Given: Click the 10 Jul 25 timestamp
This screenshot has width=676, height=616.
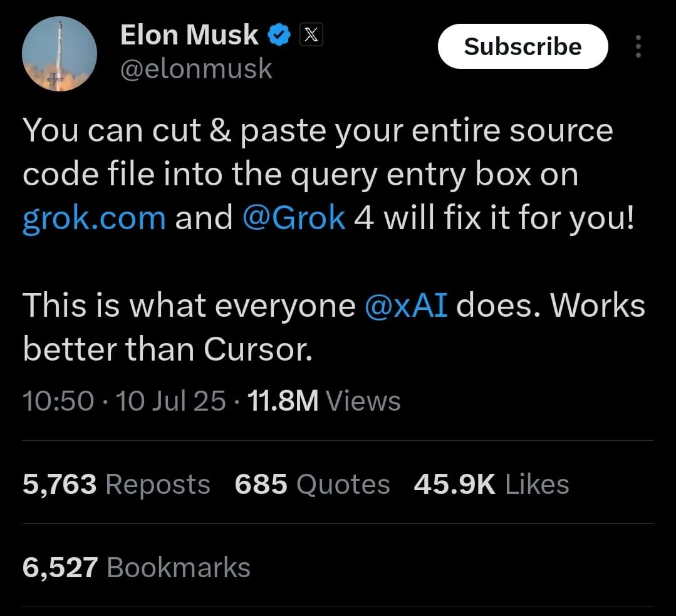Looking at the screenshot, I should click(x=169, y=401).
